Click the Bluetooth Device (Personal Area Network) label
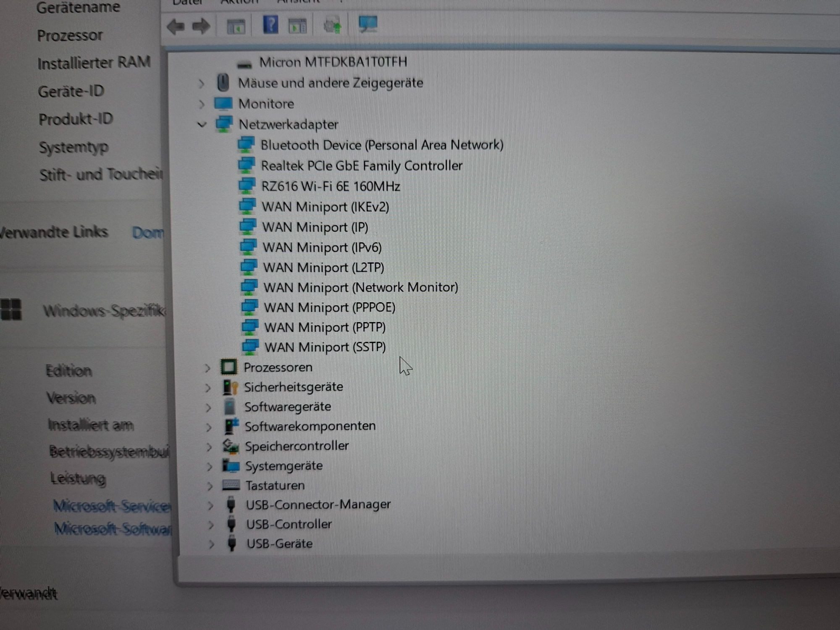The height and width of the screenshot is (630, 840). (382, 145)
